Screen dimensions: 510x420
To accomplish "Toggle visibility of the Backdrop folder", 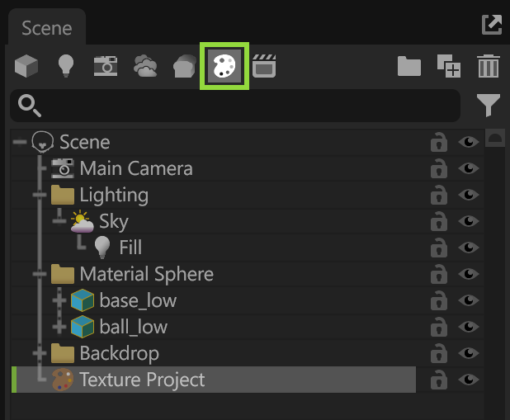I will tap(469, 353).
